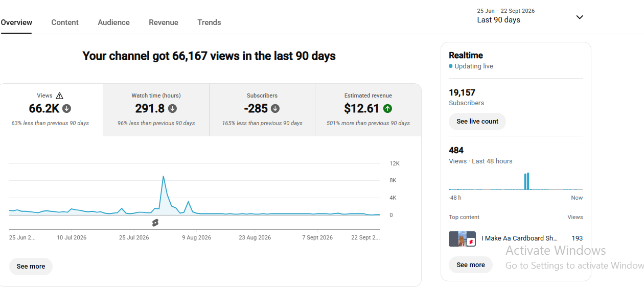This screenshot has width=644, height=289.
Task: Click the down arrow icon beside -285 subscribers
Action: click(x=275, y=108)
